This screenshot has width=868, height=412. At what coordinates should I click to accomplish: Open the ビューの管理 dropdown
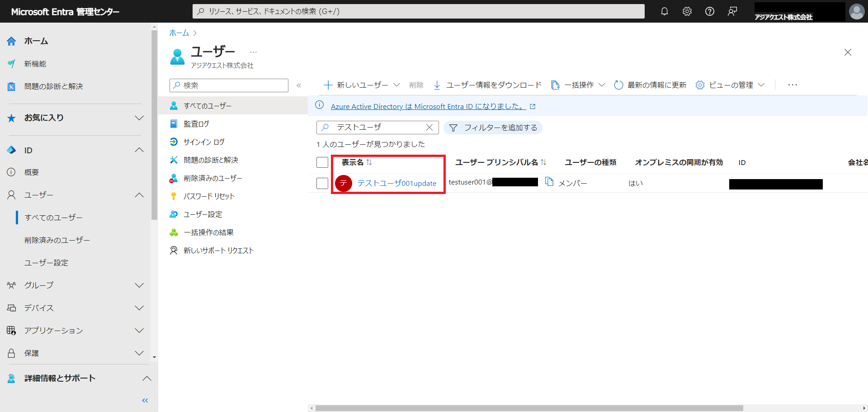point(730,85)
